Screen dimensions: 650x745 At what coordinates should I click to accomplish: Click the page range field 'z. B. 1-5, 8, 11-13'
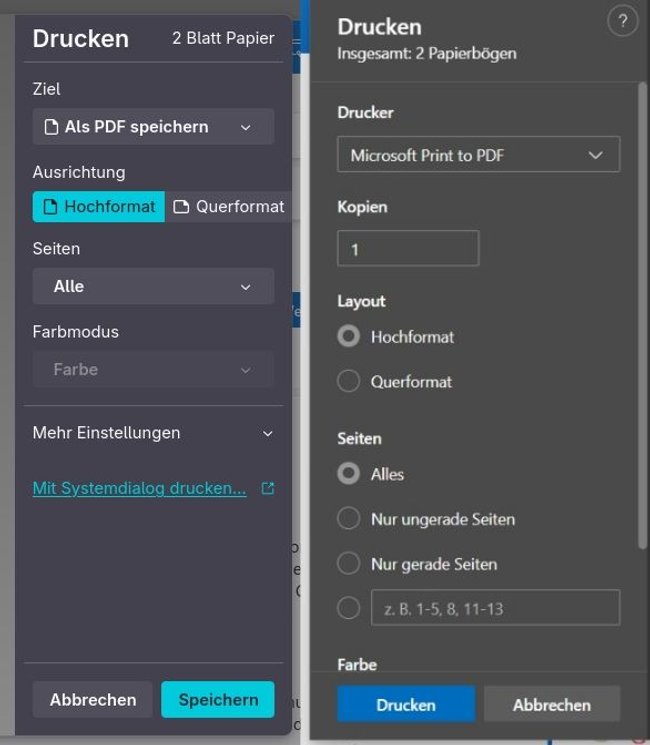click(x=496, y=608)
